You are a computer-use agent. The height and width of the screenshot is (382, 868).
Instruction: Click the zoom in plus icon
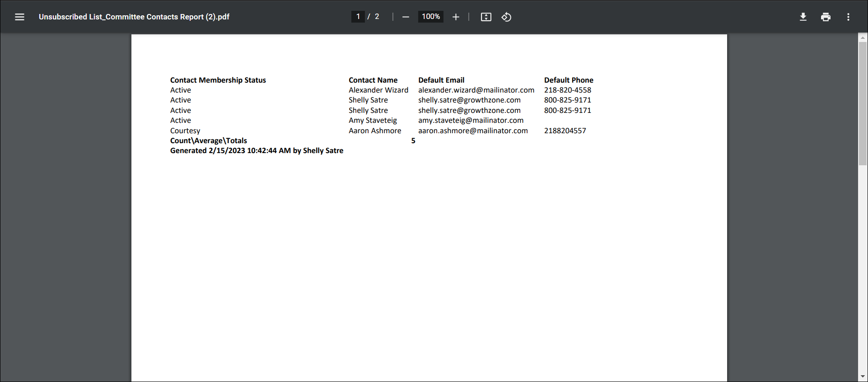pyautogui.click(x=456, y=17)
